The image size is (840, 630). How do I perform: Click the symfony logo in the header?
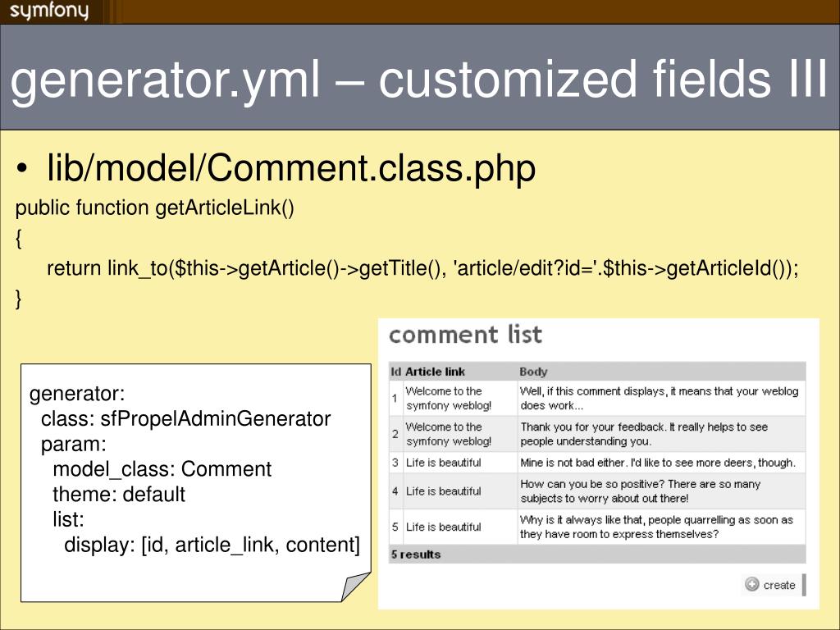point(48,11)
